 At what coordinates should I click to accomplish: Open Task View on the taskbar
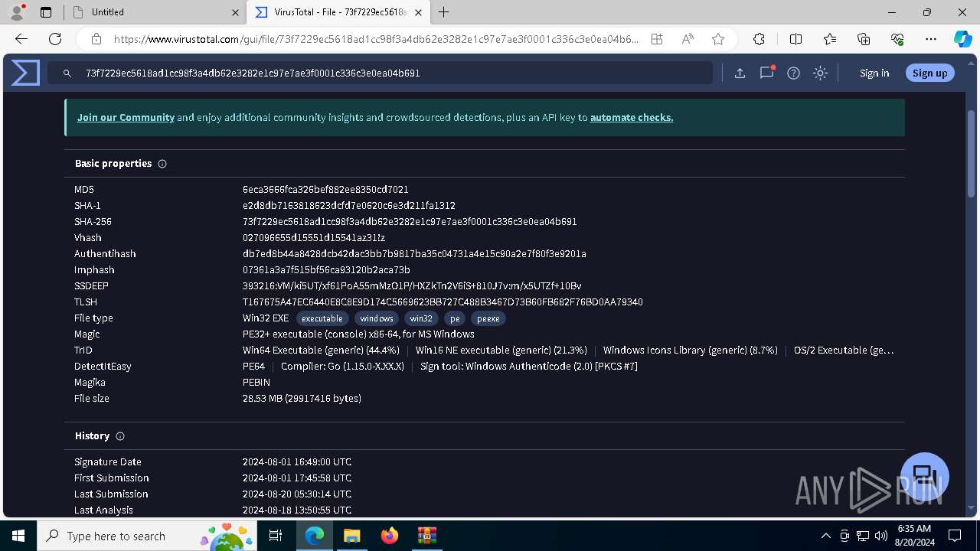coord(276,536)
